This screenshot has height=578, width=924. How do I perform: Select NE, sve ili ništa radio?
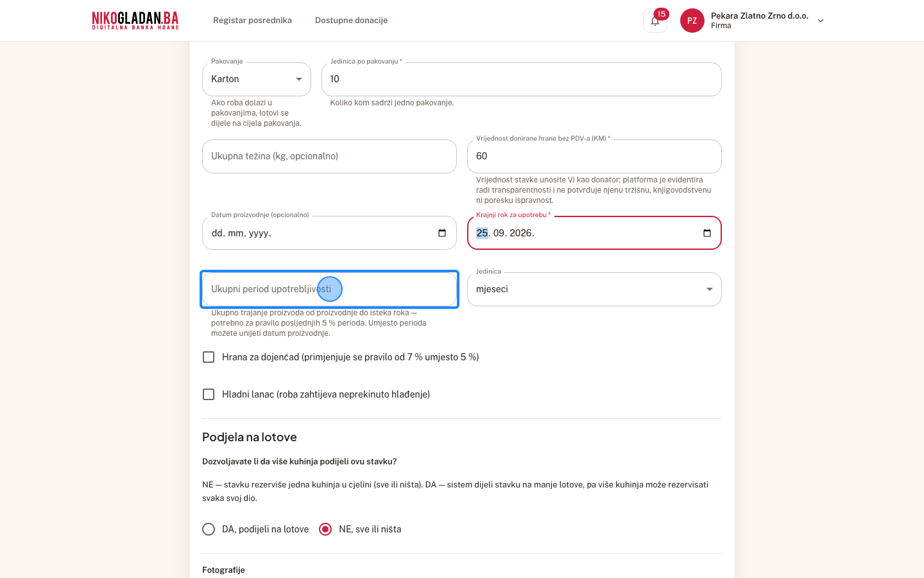click(325, 529)
